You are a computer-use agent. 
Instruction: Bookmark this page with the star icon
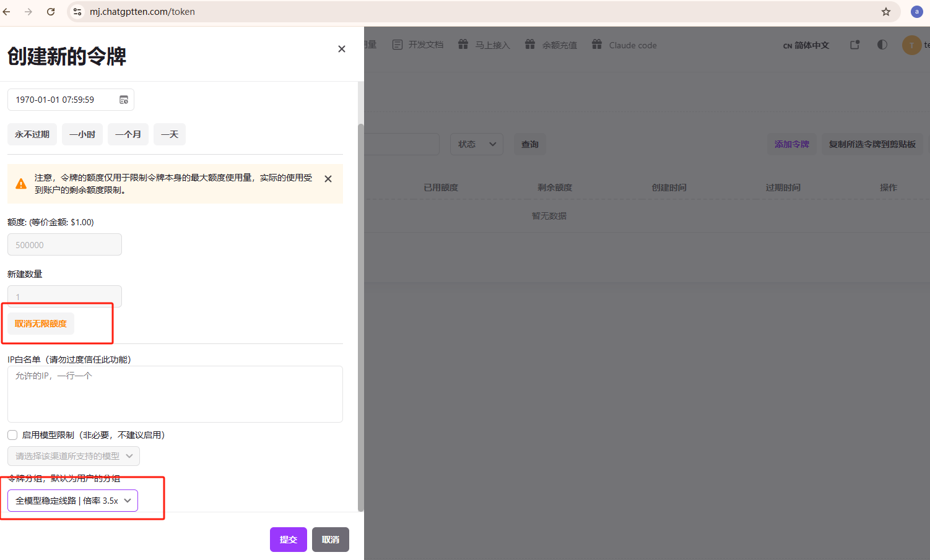point(886,12)
